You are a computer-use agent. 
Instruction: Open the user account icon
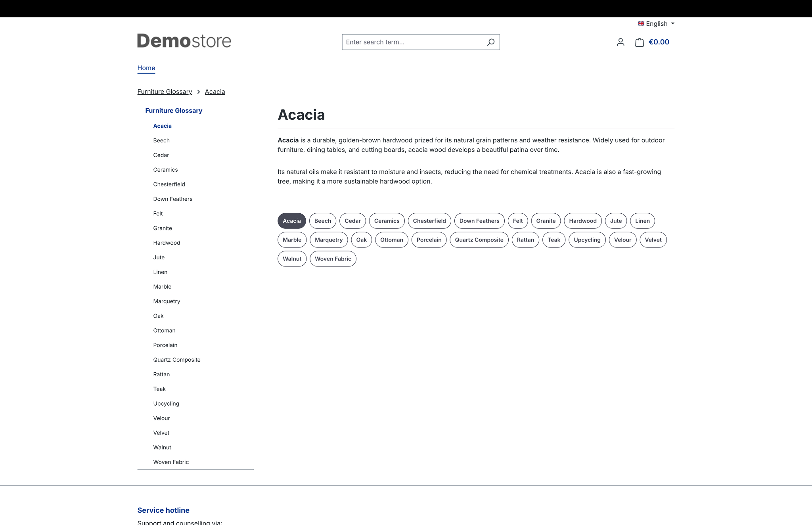620,42
